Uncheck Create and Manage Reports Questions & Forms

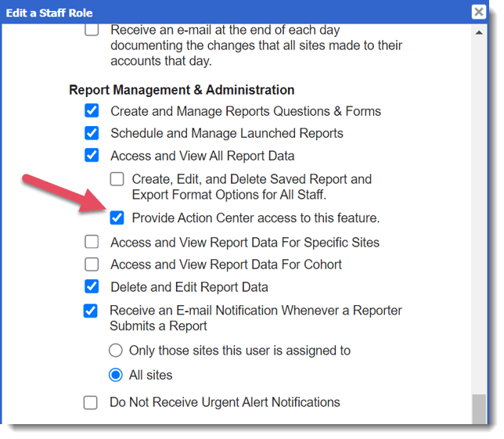92,111
